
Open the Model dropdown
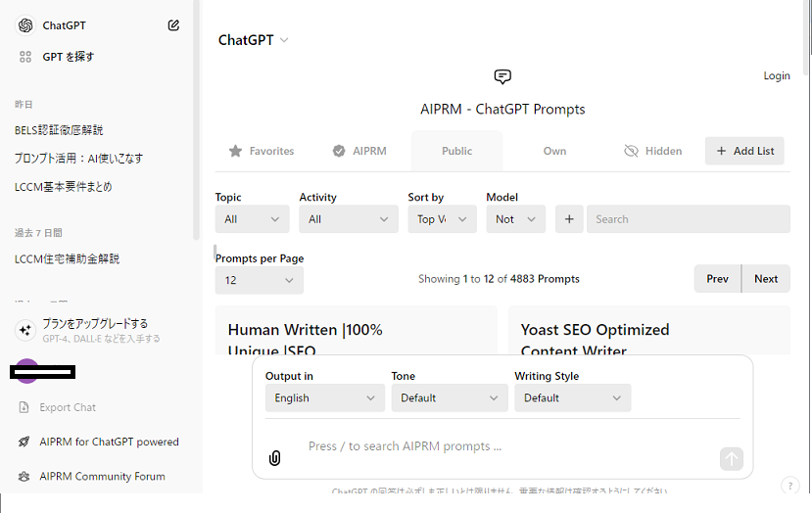click(516, 219)
